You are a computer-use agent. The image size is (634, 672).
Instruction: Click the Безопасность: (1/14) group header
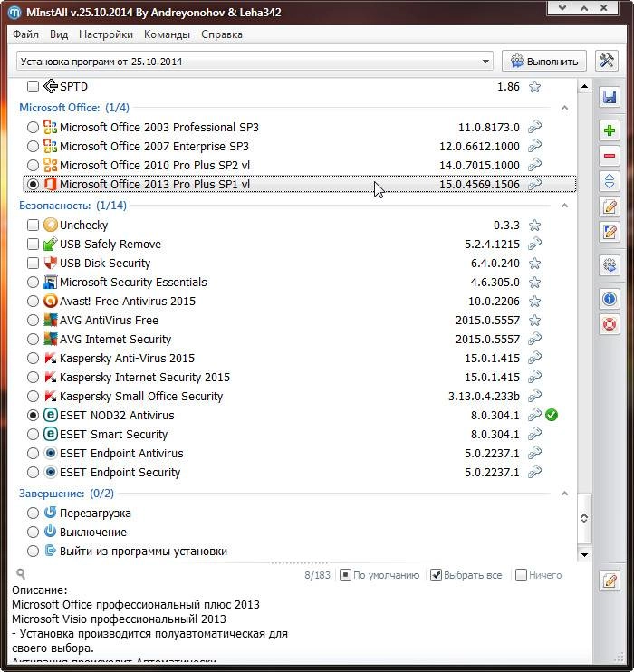pos(72,206)
